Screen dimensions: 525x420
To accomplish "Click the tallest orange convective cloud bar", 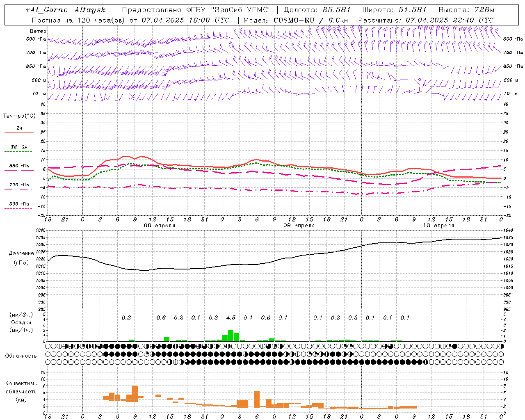I will coord(135,393).
